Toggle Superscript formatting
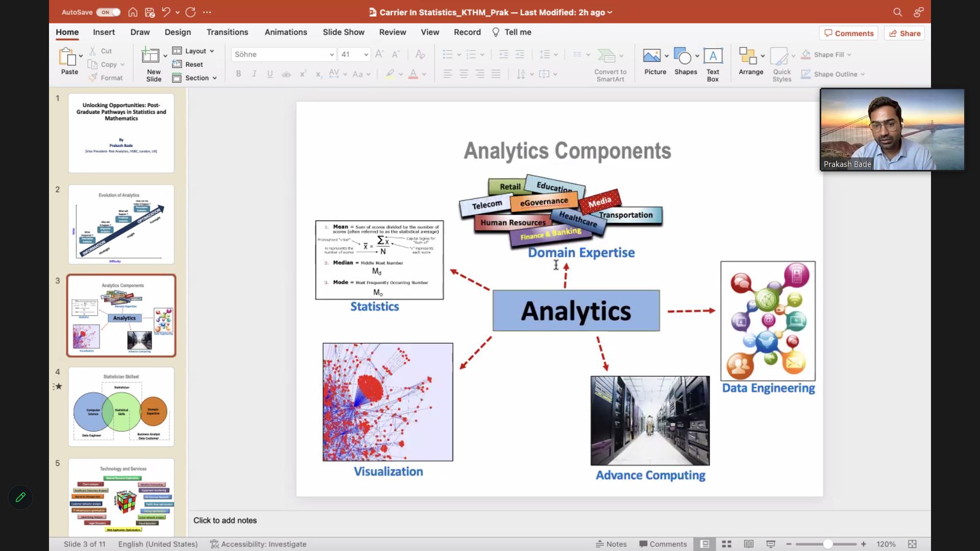 pos(303,74)
